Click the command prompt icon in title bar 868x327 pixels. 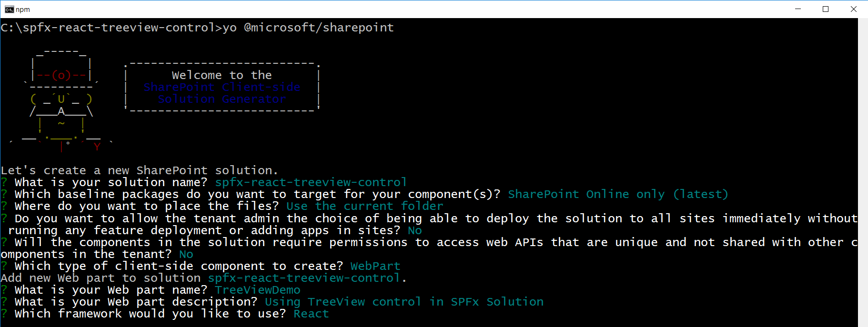pyautogui.click(x=9, y=10)
